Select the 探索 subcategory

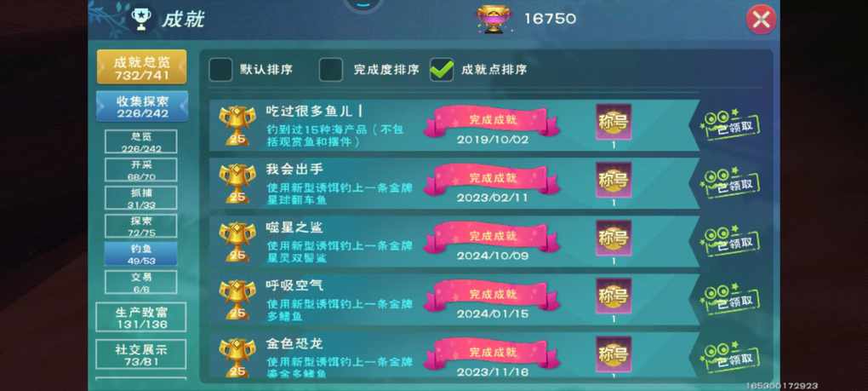click(x=141, y=226)
